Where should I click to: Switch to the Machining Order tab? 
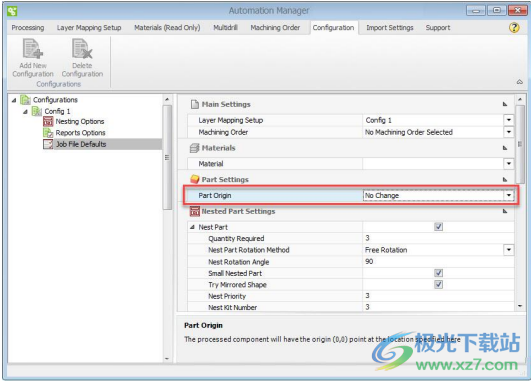coord(275,28)
